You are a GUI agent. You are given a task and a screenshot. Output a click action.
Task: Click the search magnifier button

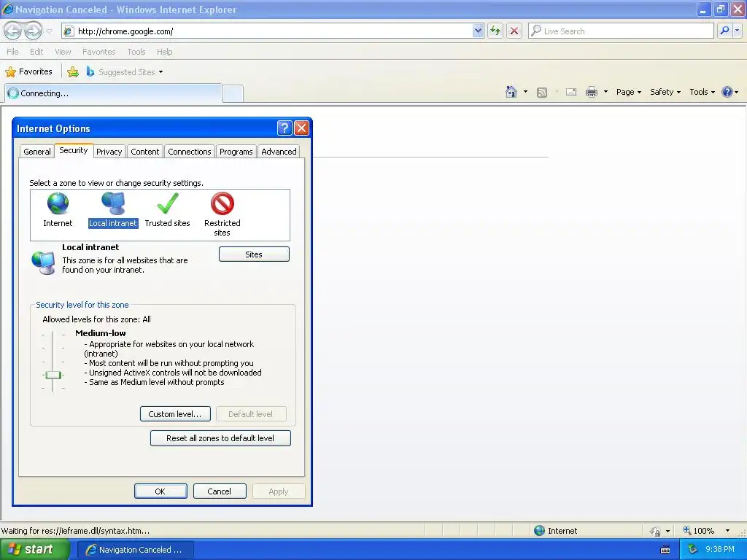[724, 31]
